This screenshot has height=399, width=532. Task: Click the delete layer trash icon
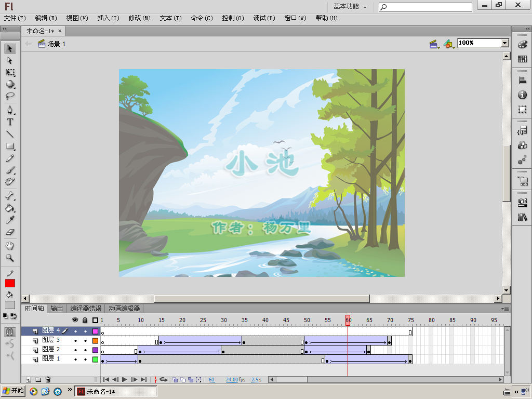[x=48, y=380]
